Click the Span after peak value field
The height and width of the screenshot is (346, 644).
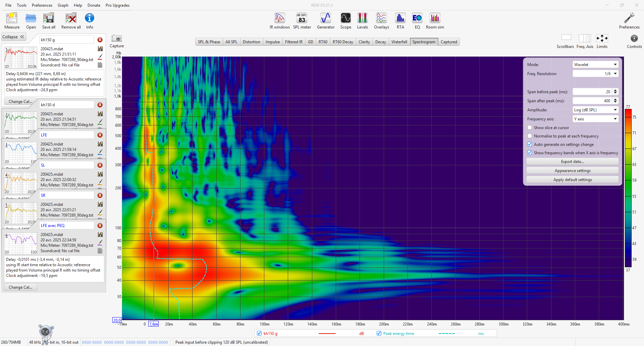point(592,101)
